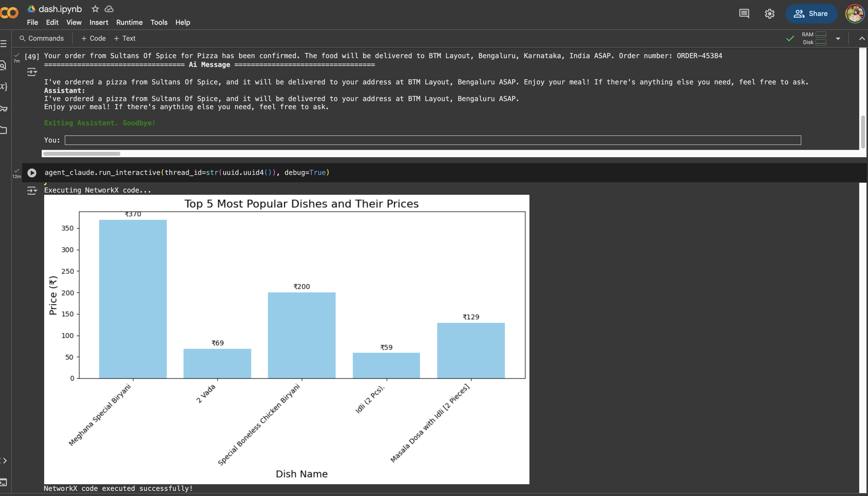The width and height of the screenshot is (868, 496).
Task: Open the Tools menu
Action: click(159, 23)
